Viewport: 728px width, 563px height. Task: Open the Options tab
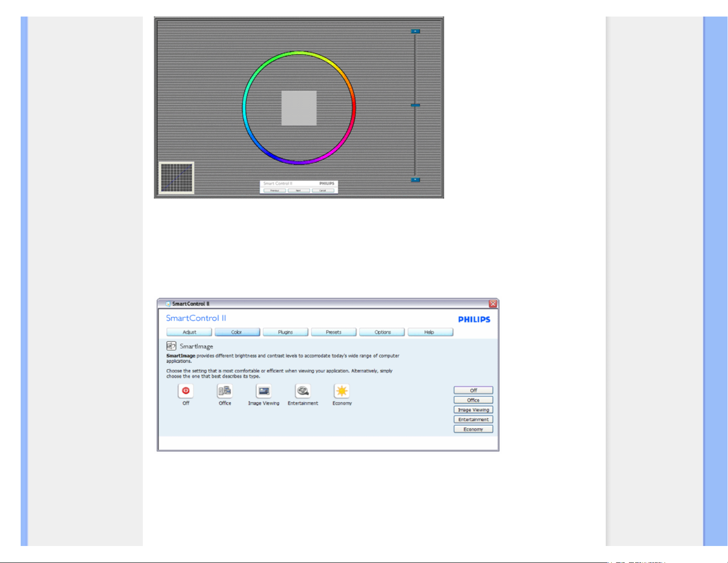pyautogui.click(x=382, y=332)
